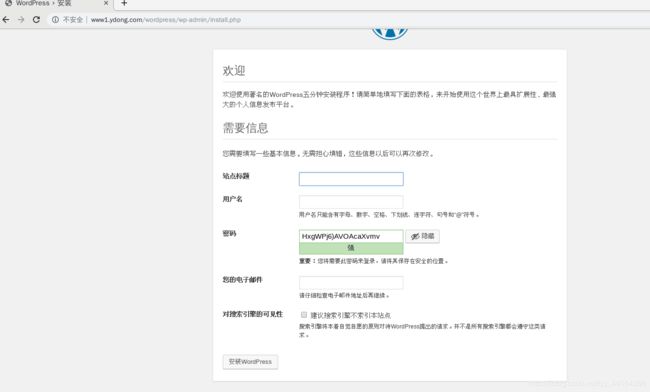Close the WordPress install tab
Viewport: 650px width, 392px height.
click(x=106, y=3)
